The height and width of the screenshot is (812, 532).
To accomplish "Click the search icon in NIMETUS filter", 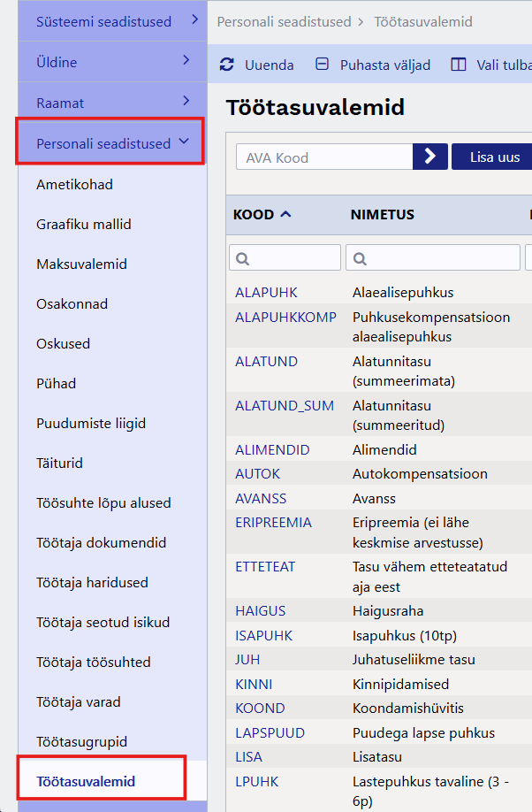I will pos(360,258).
